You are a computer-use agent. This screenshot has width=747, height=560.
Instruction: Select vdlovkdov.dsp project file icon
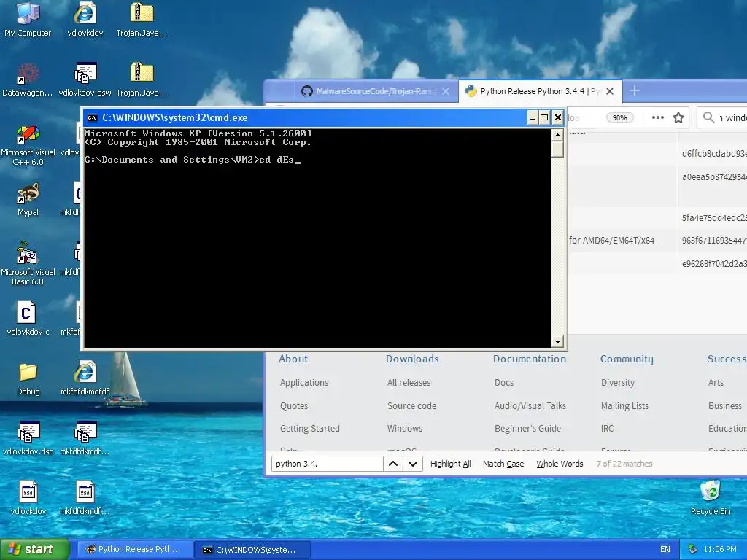click(28, 438)
